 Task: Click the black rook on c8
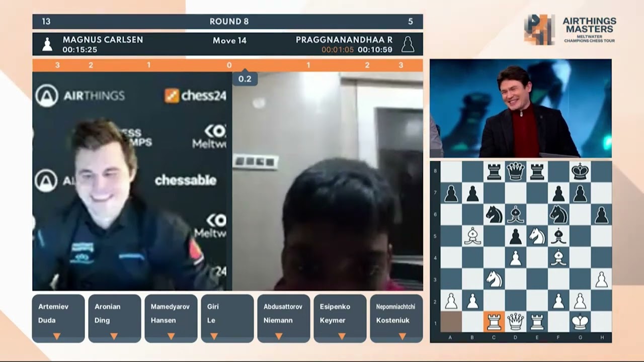[494, 171]
